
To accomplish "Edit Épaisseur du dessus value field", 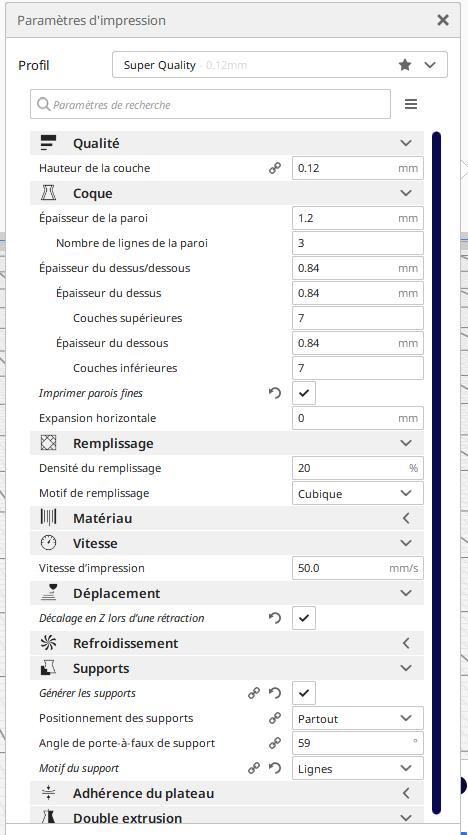I will pyautogui.click(x=358, y=293).
